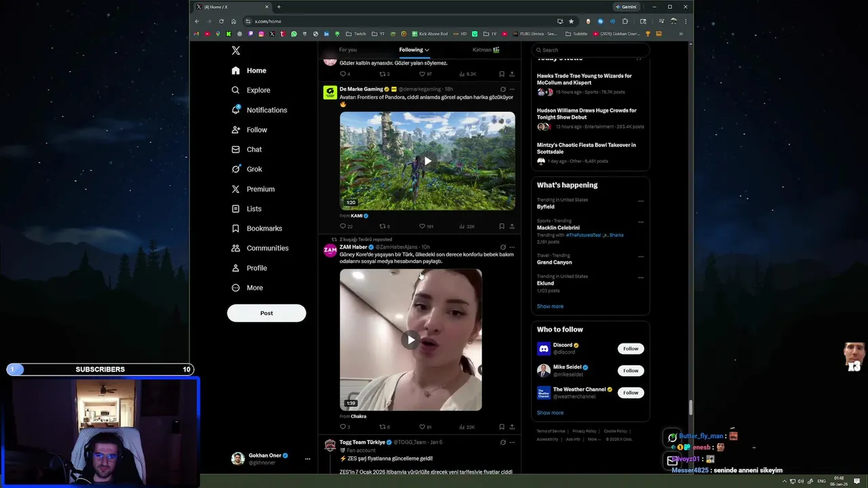Switch to the For you tab
868x488 pixels.
click(x=348, y=49)
